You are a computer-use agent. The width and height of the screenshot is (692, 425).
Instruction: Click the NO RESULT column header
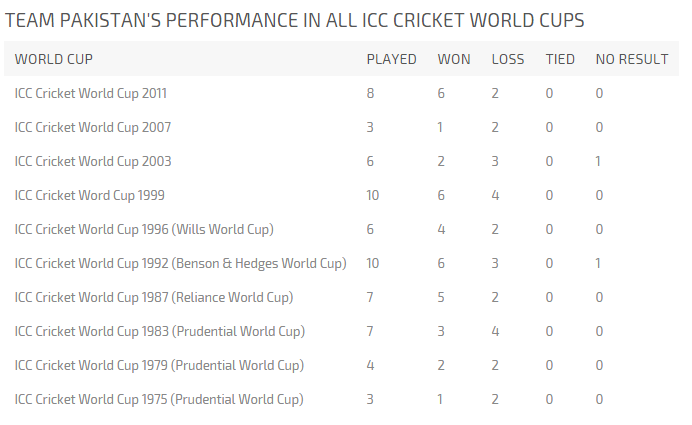tap(631, 59)
